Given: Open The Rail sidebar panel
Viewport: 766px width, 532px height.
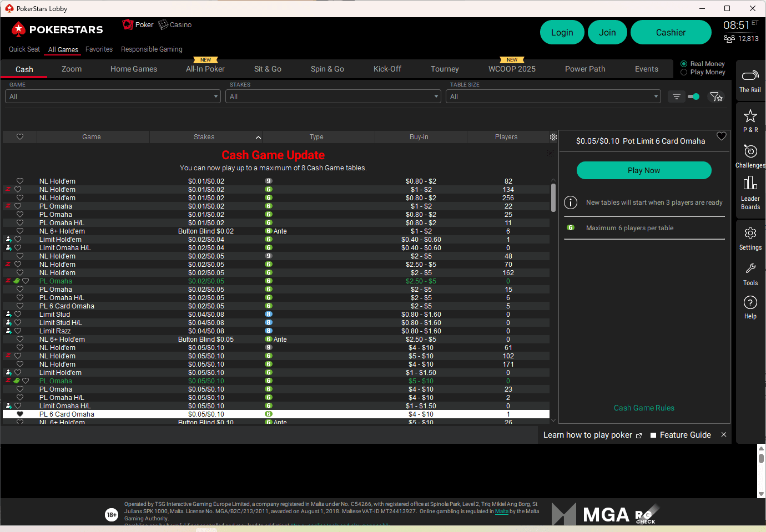Looking at the screenshot, I should (x=750, y=80).
